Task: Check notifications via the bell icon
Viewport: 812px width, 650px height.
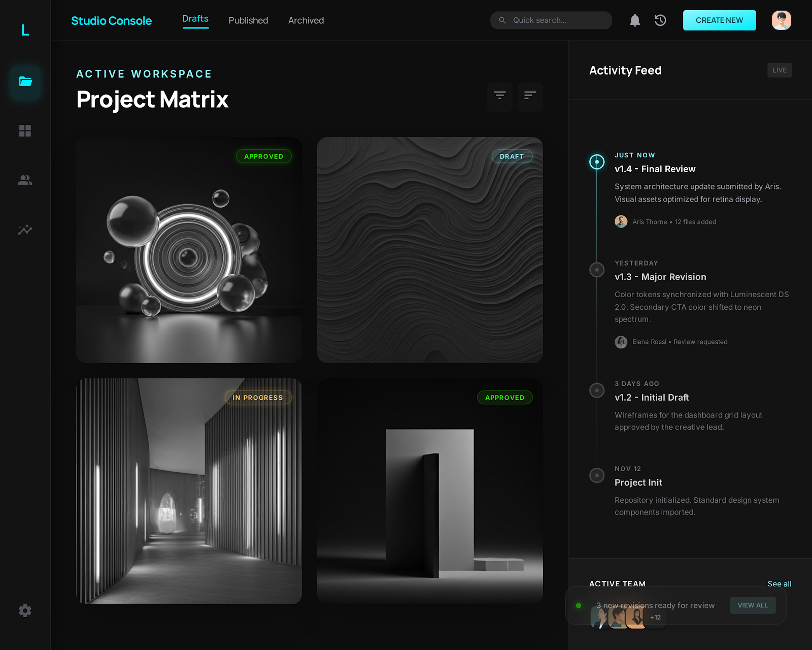Action: 634,20
